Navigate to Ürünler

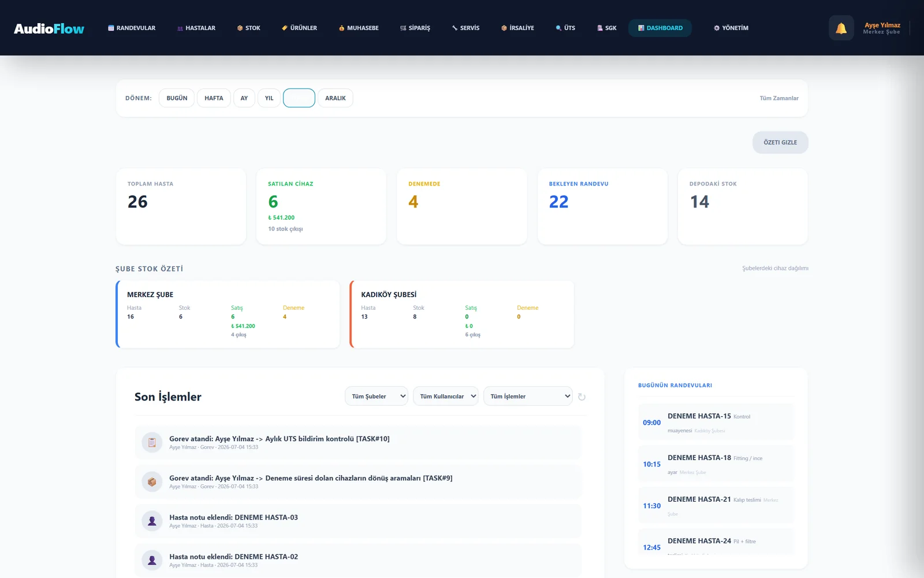[300, 28]
